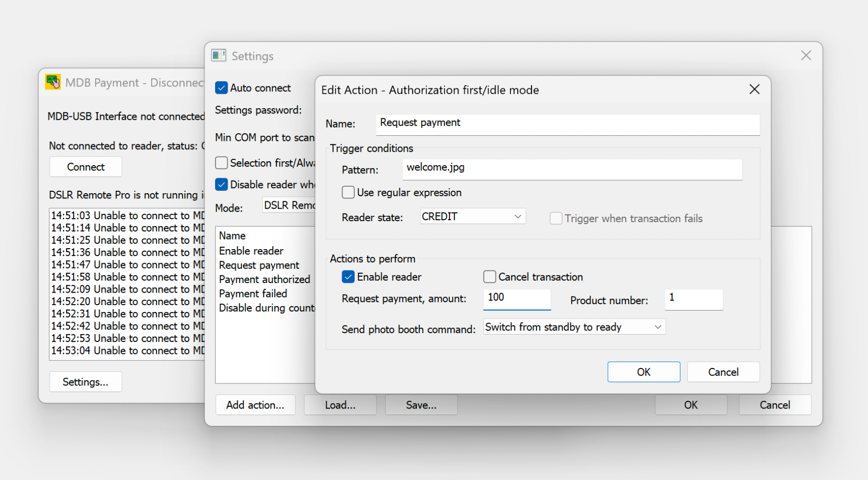Viewport: 868px width, 480px height.
Task: Close the Settings window
Action: 806,56
